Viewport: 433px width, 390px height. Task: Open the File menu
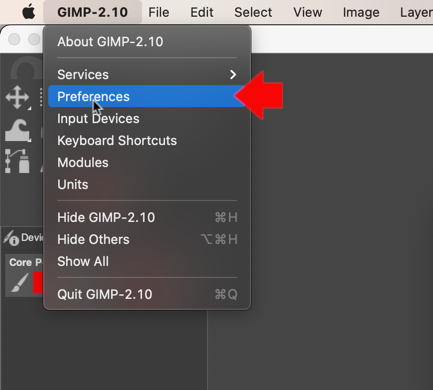coord(159,12)
